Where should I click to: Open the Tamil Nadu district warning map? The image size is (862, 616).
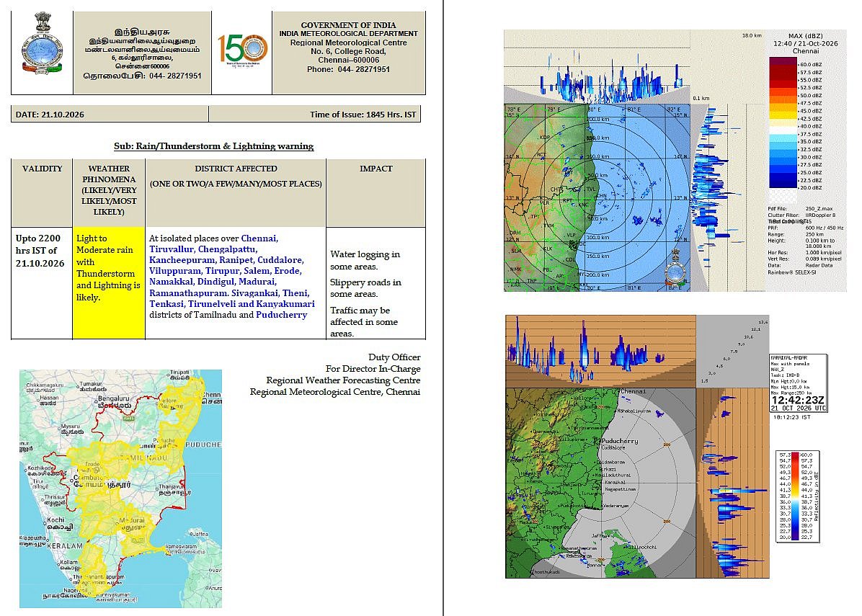click(120, 488)
